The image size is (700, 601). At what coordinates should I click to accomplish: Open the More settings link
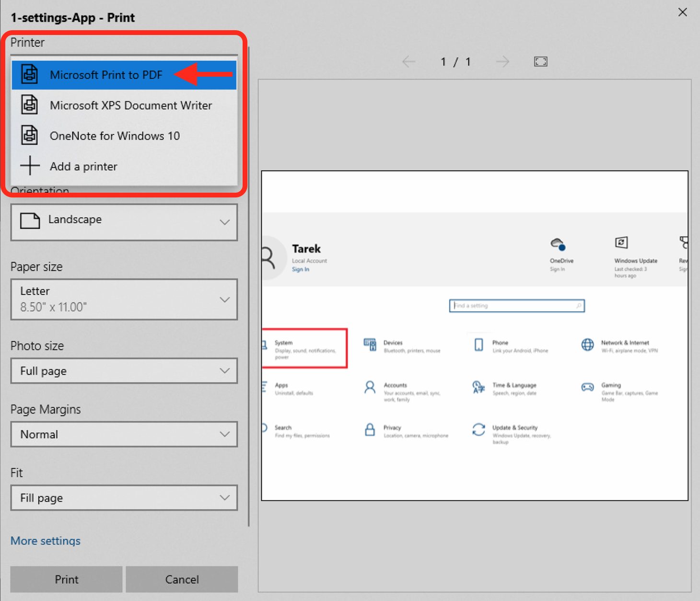(46, 541)
